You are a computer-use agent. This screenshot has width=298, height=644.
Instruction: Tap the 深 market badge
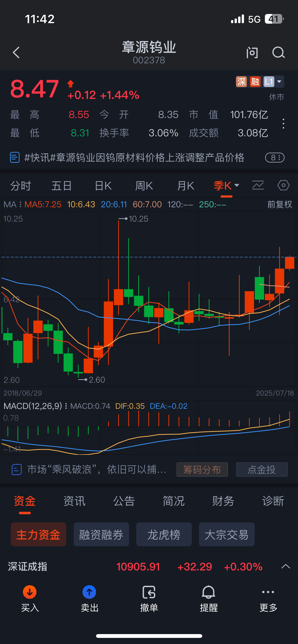coord(241,82)
